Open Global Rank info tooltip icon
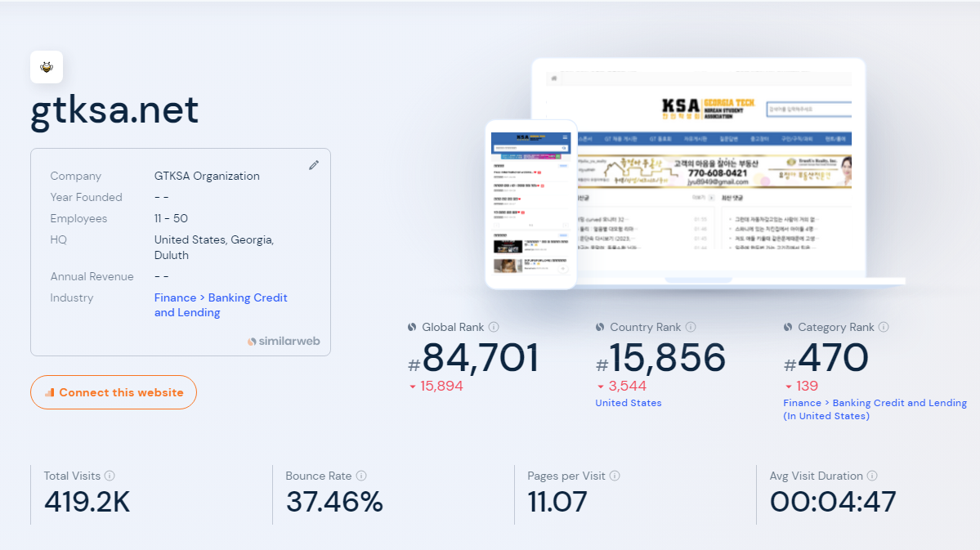980x550 pixels. click(x=494, y=327)
